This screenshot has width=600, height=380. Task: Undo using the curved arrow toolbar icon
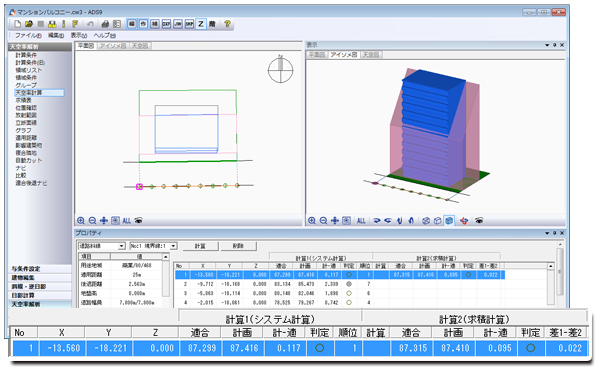90,24
